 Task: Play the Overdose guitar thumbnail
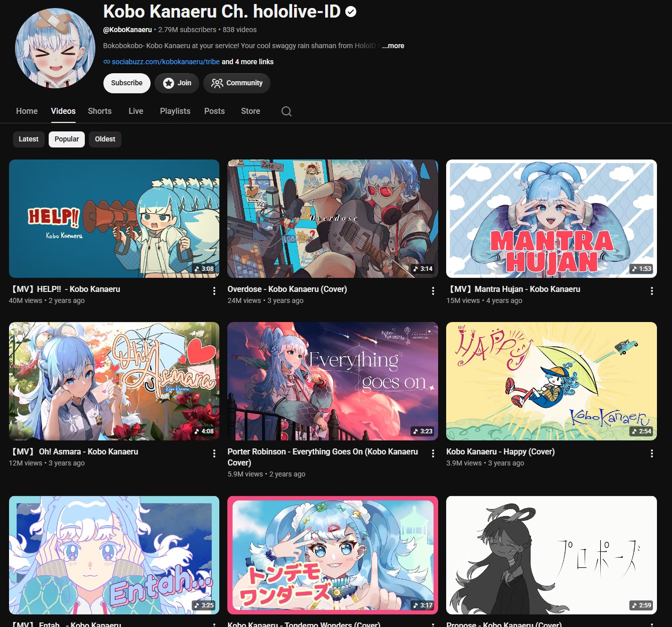[333, 219]
